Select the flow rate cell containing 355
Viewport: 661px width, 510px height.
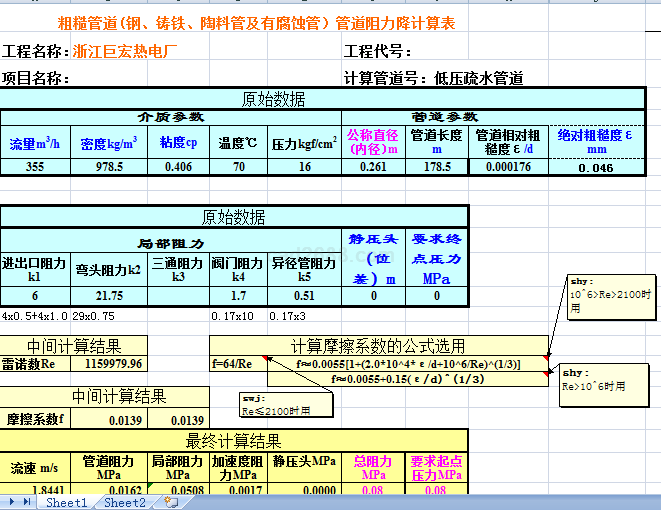tap(35, 167)
